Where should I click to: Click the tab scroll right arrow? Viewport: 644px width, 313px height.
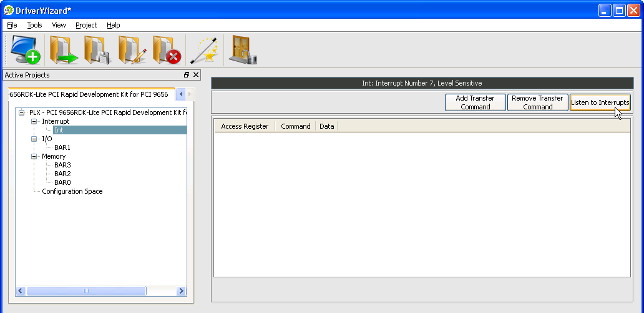click(189, 94)
